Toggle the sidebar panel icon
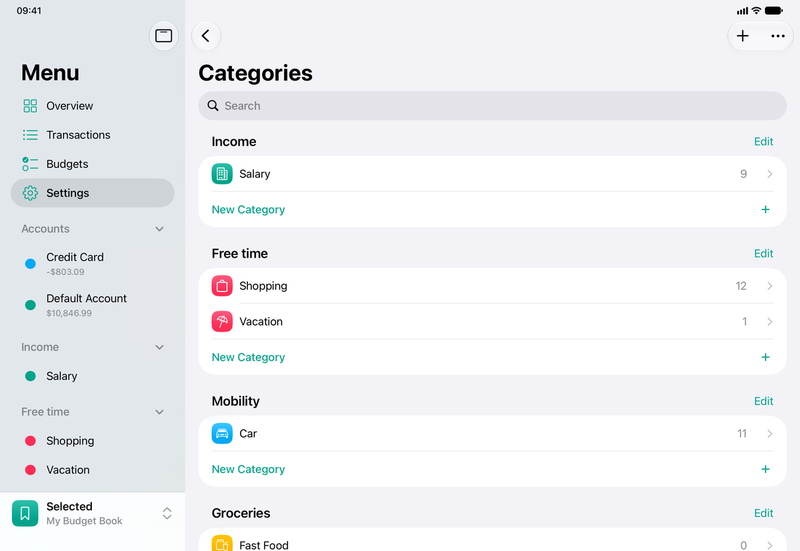This screenshot has height=551, width=800. coord(164,36)
